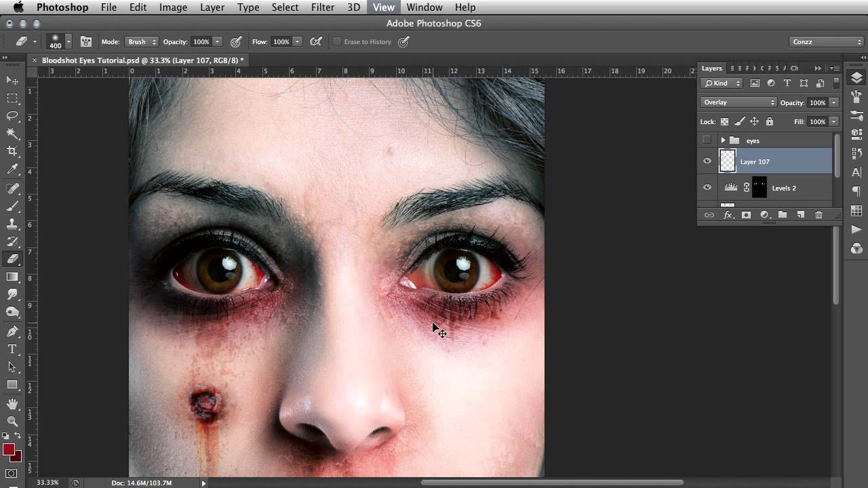Select the Bloodshot Eyes Tutorial.psd document tab
This screenshot has width=868, height=488.
(x=142, y=60)
